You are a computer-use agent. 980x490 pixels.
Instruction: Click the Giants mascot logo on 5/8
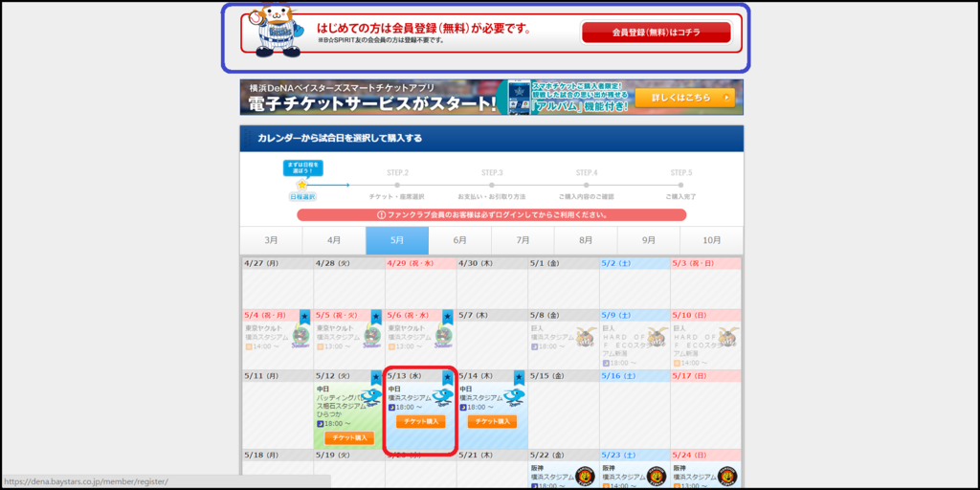[x=587, y=338]
